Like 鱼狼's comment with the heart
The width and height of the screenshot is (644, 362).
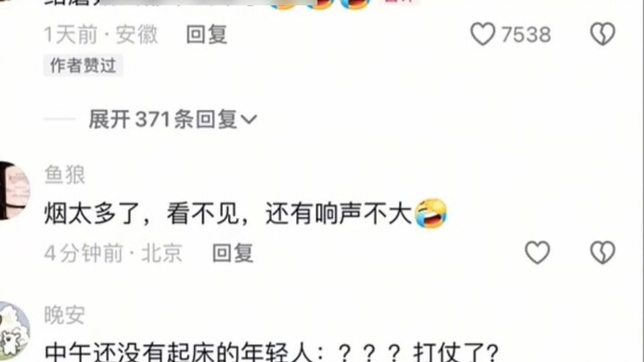point(538,252)
